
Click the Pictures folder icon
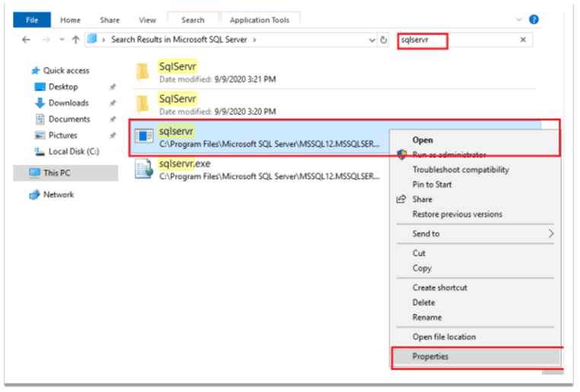pos(40,135)
